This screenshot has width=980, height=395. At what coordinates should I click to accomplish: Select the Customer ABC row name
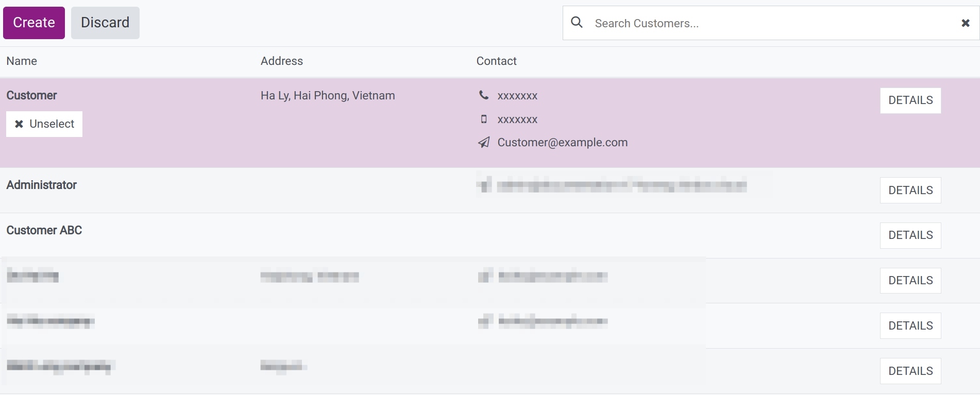(x=44, y=230)
